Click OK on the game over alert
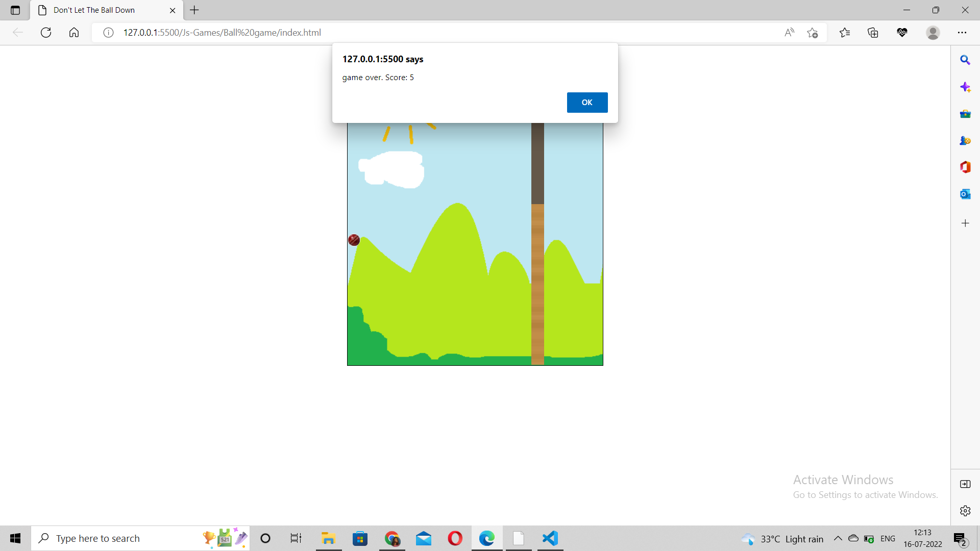This screenshot has width=980, height=551. click(x=587, y=102)
